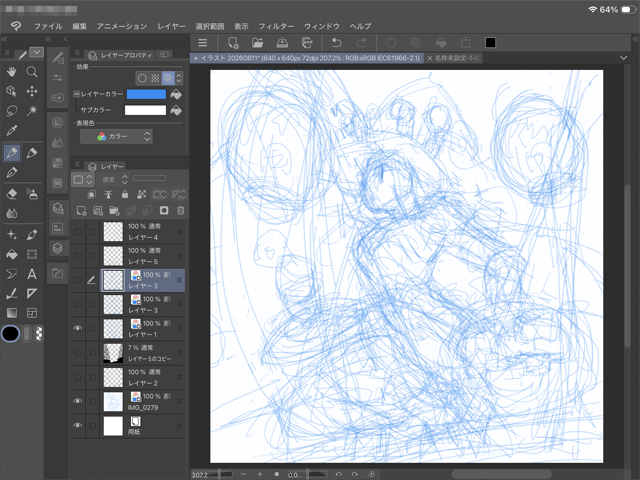640x480 pixels.
Task: Select the Blend tool with droplets
Action: click(12, 213)
